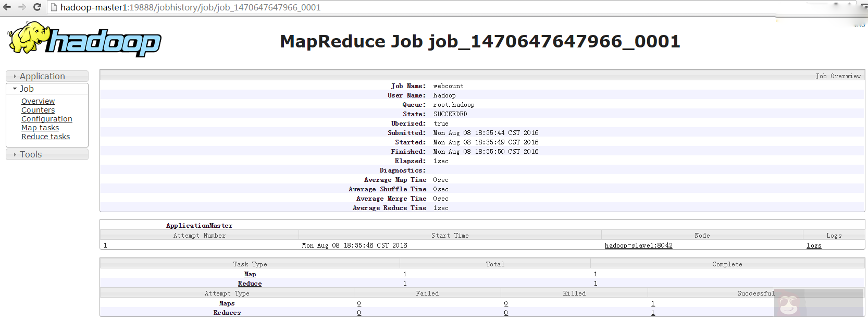Expand the Tools sidebar section

pyautogui.click(x=47, y=154)
